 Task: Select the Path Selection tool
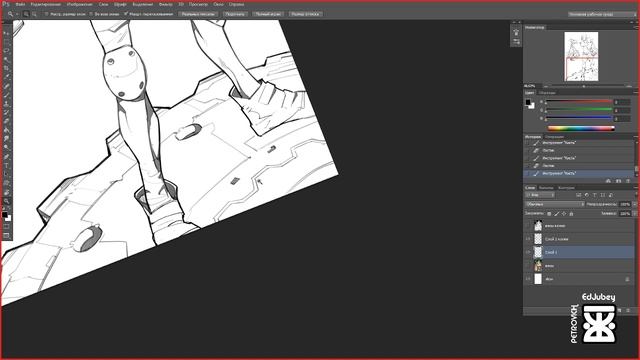(6, 174)
